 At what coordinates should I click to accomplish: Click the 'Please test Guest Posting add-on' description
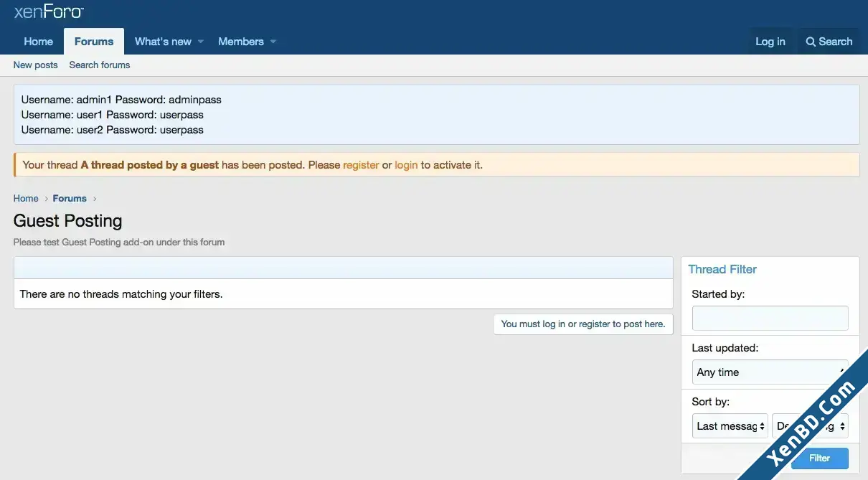point(119,243)
